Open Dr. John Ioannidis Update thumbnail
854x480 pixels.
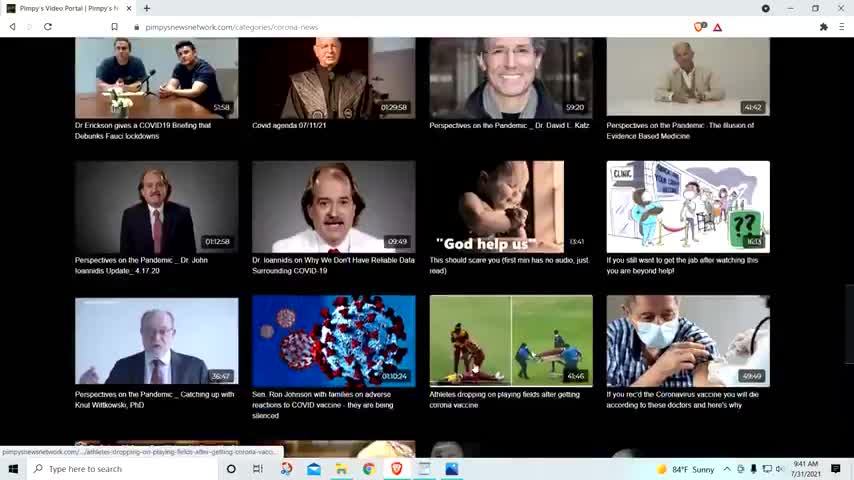tap(156, 206)
